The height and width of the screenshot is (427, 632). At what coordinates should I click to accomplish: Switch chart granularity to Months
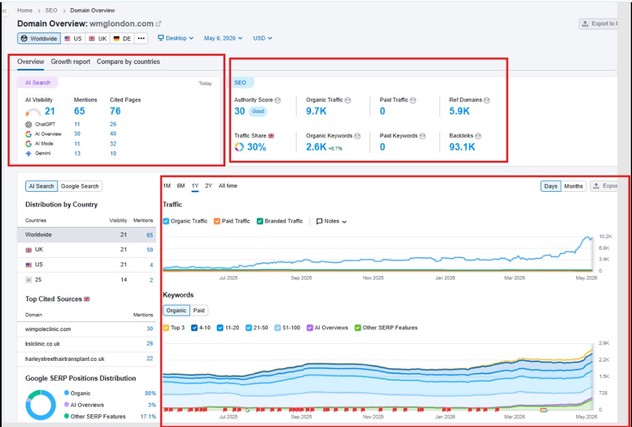point(573,186)
